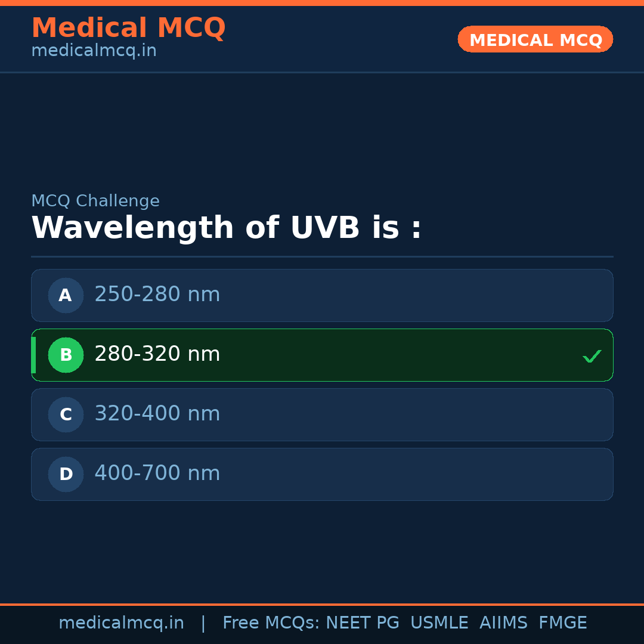Click the circular C option badge

pos(66,414)
